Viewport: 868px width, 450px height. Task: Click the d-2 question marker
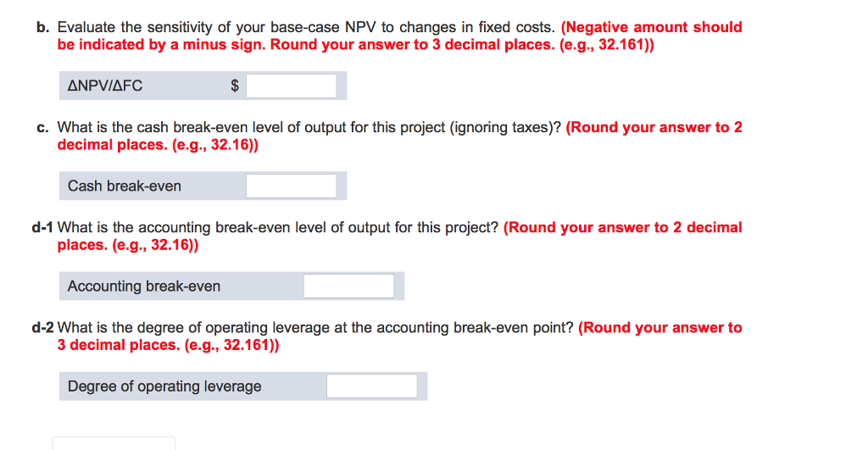click(x=42, y=327)
